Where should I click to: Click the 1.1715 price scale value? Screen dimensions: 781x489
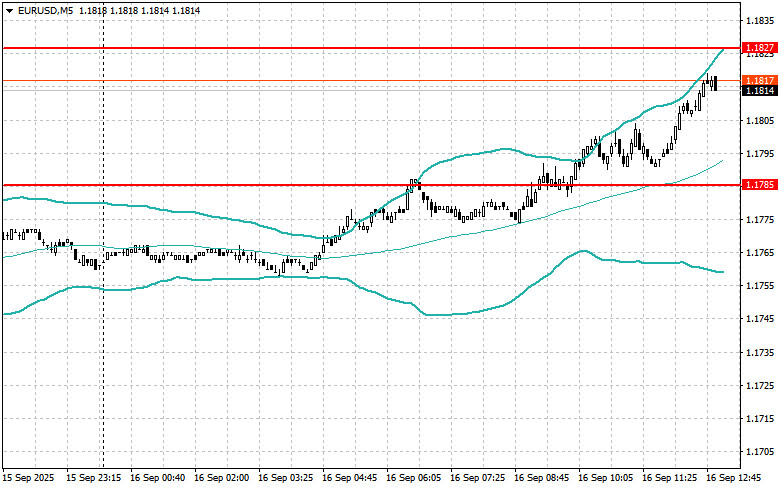coord(761,419)
